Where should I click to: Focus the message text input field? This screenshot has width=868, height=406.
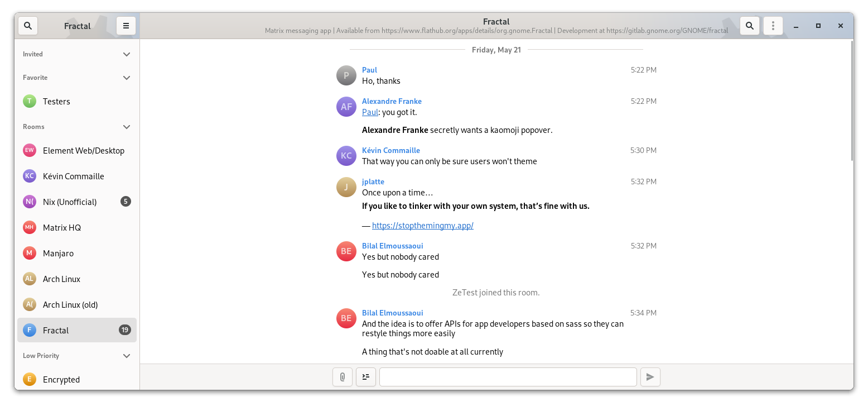(508, 377)
